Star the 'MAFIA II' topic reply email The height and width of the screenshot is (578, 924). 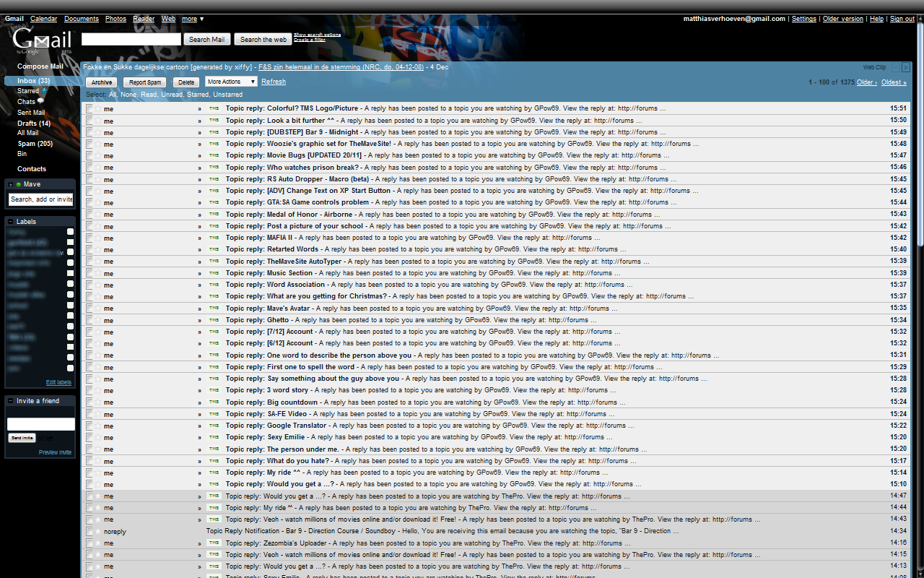click(x=97, y=238)
